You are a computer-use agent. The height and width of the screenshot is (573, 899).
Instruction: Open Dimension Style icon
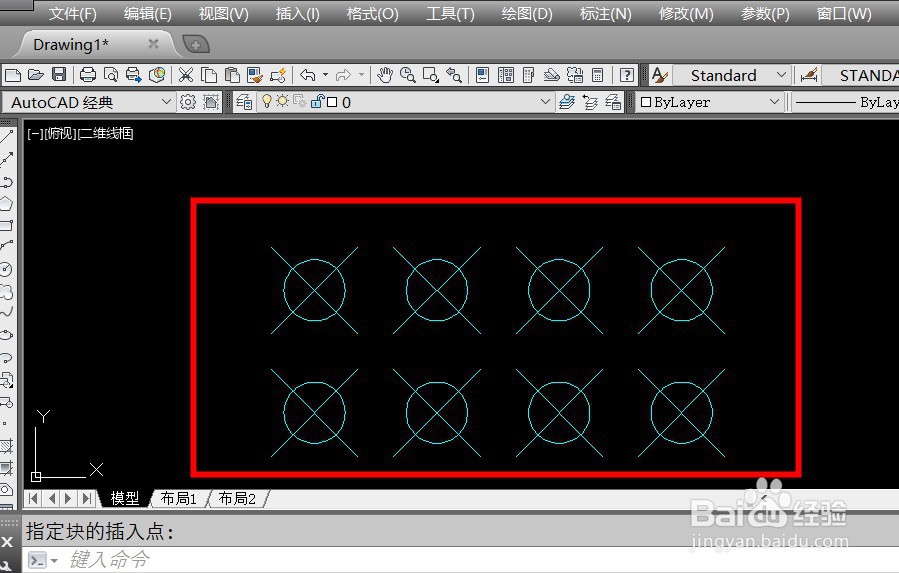coord(809,75)
